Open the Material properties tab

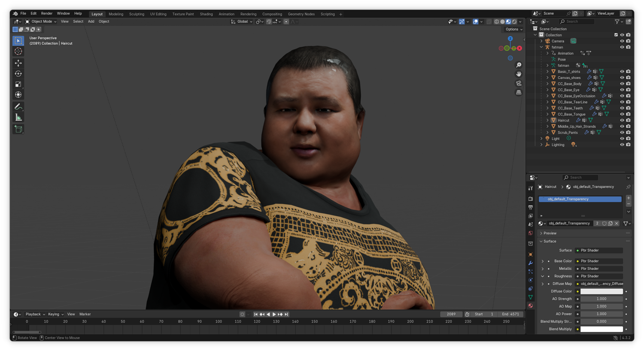[x=531, y=306]
